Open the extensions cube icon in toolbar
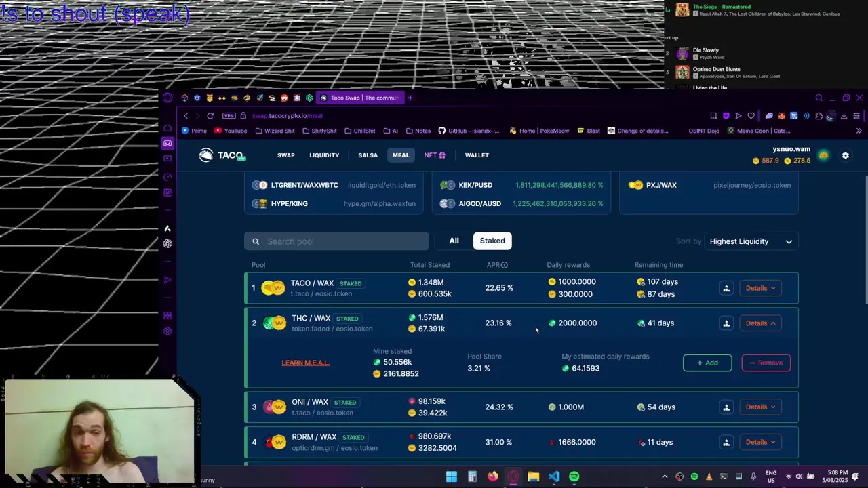The height and width of the screenshot is (488, 868). [818, 116]
